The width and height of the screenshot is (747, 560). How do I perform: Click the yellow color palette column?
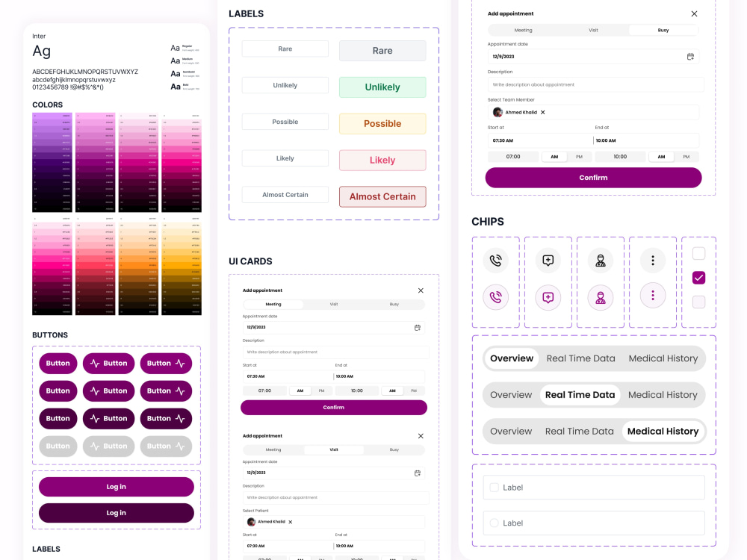182,266
